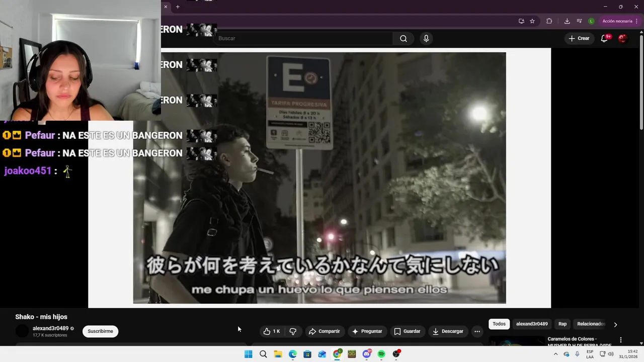The image size is (644, 362).
Task: Open browser extensions puzzle icon
Action: 549,21
